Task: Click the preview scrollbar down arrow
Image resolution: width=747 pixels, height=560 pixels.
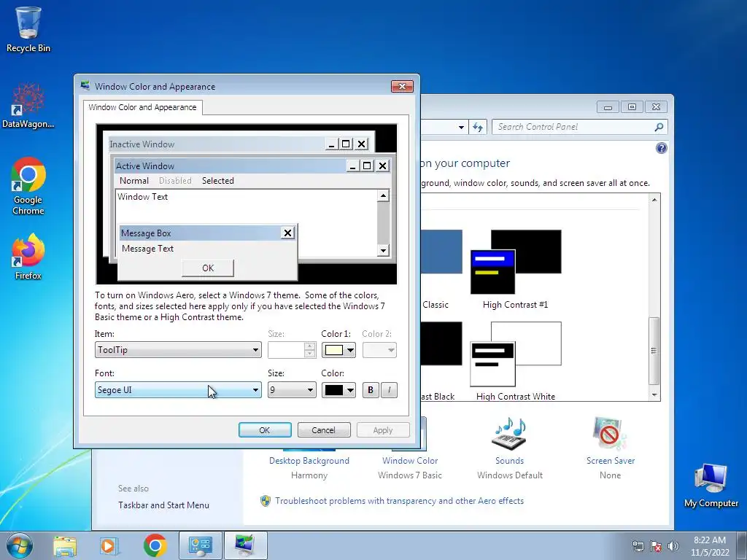Action: pos(383,250)
